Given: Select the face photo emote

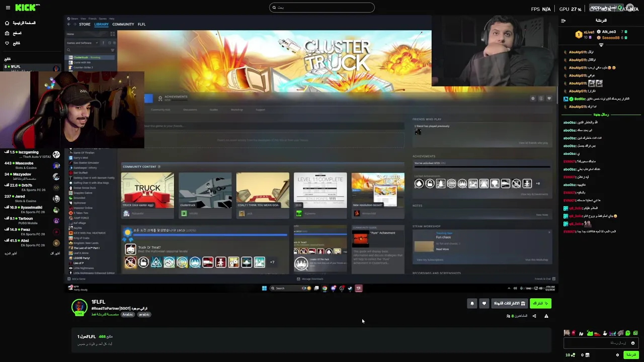Looking at the screenshot, I should coord(567,333).
